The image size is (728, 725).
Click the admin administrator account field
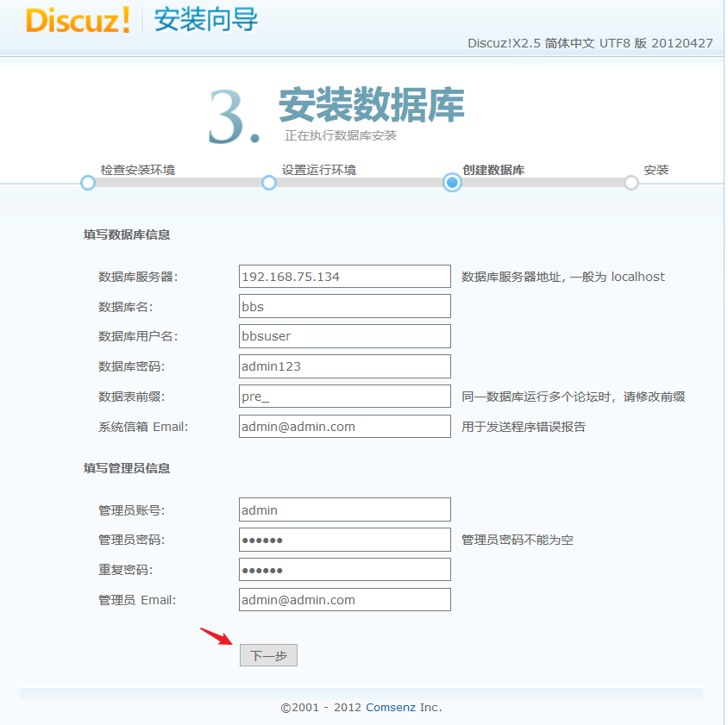coord(344,509)
